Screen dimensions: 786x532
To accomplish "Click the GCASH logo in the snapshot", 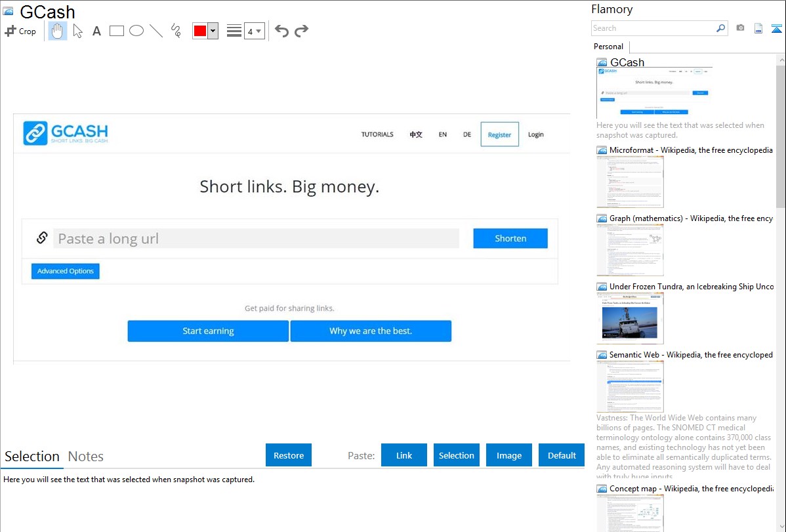I will click(x=66, y=133).
